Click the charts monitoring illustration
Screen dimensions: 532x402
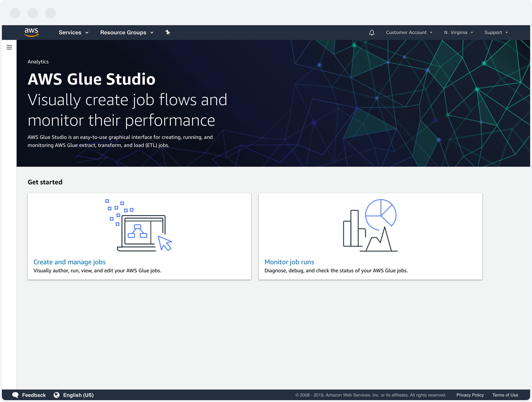pos(370,225)
